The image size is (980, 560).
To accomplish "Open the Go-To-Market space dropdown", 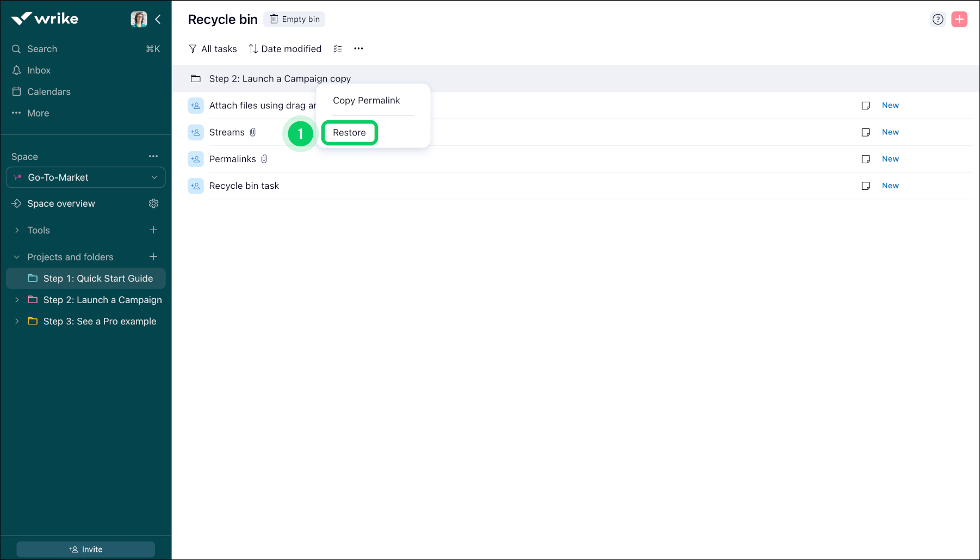I will pyautogui.click(x=85, y=177).
